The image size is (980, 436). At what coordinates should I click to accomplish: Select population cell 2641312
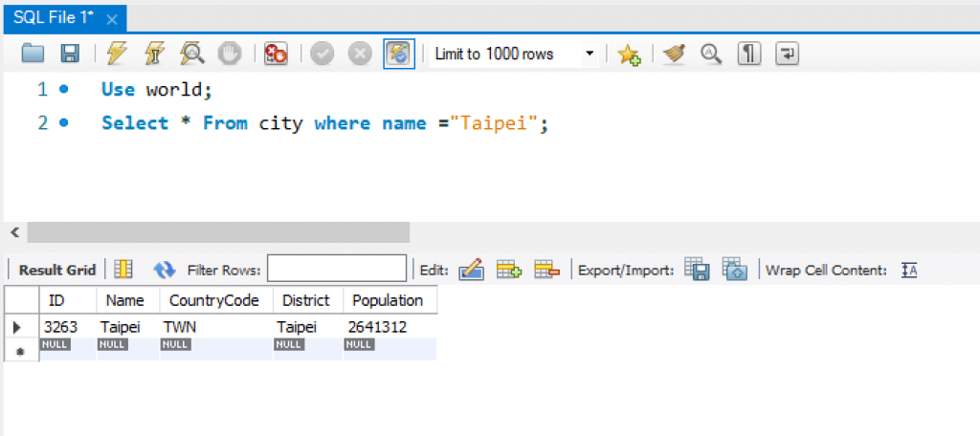[x=390, y=327]
